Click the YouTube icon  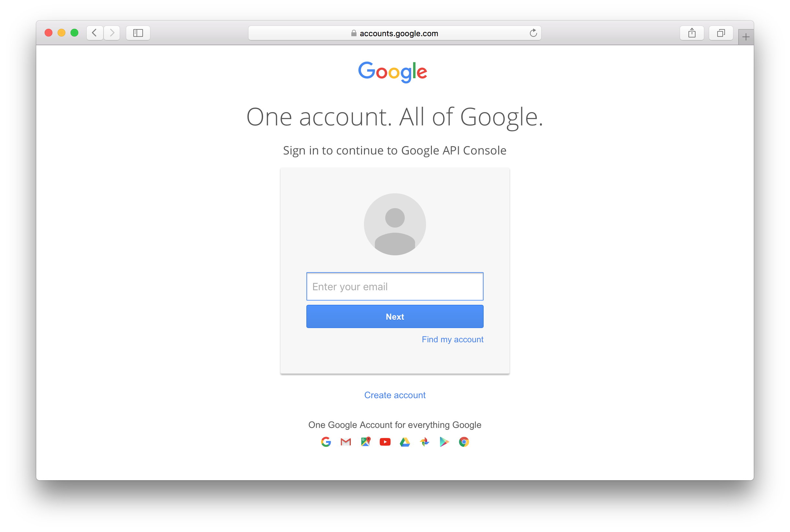coord(386,441)
